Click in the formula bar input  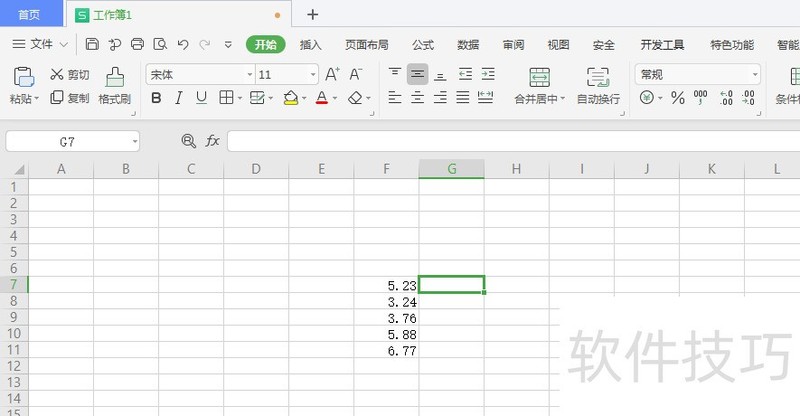pyautogui.click(x=513, y=141)
